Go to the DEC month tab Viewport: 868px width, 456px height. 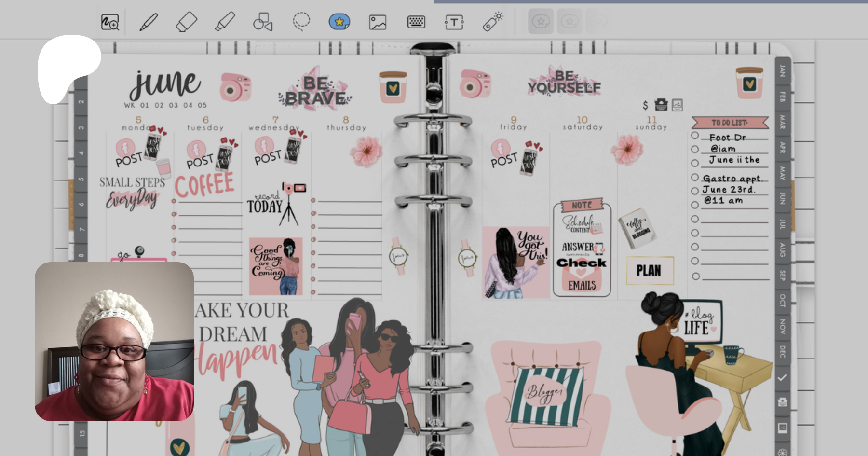coord(782,351)
